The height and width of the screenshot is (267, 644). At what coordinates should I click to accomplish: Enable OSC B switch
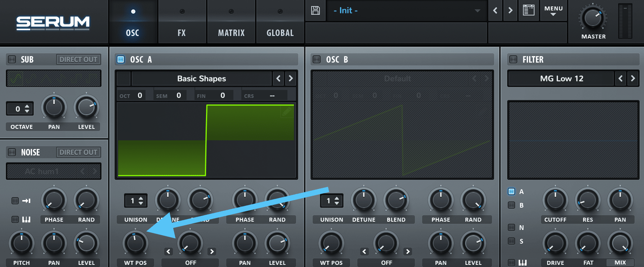pyautogui.click(x=317, y=59)
